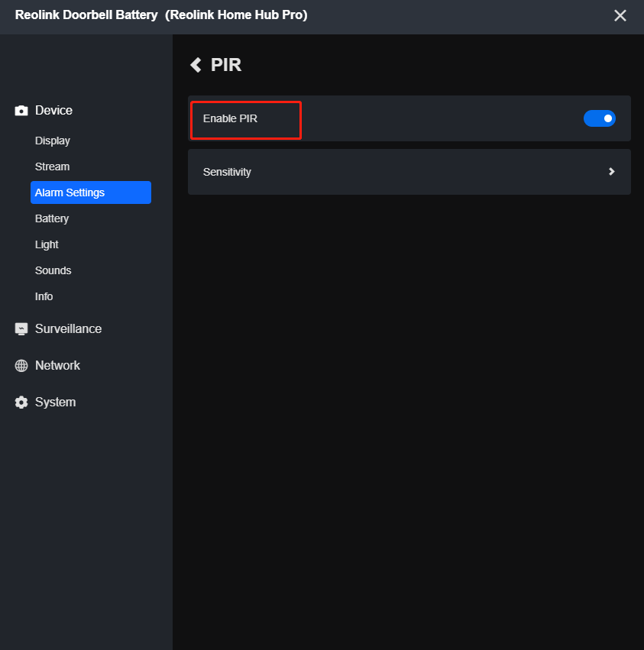Open the Stream settings page
644x650 pixels.
[52, 167]
